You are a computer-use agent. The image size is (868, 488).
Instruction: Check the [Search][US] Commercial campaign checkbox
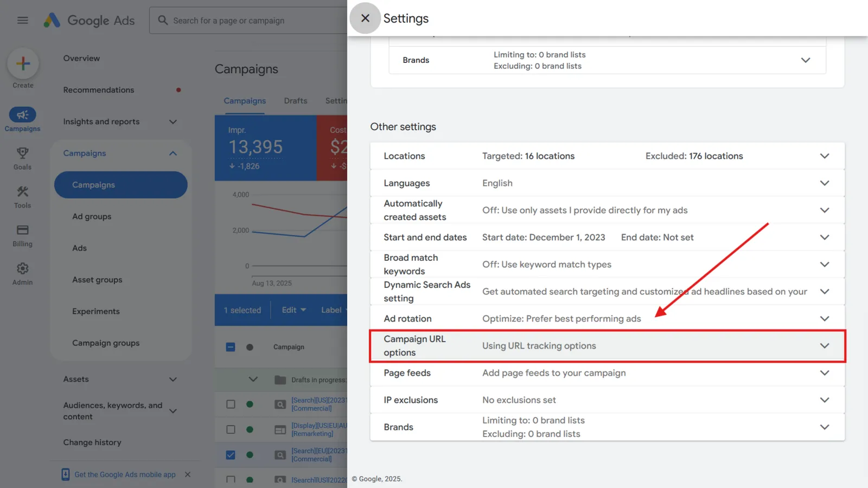[231, 404]
